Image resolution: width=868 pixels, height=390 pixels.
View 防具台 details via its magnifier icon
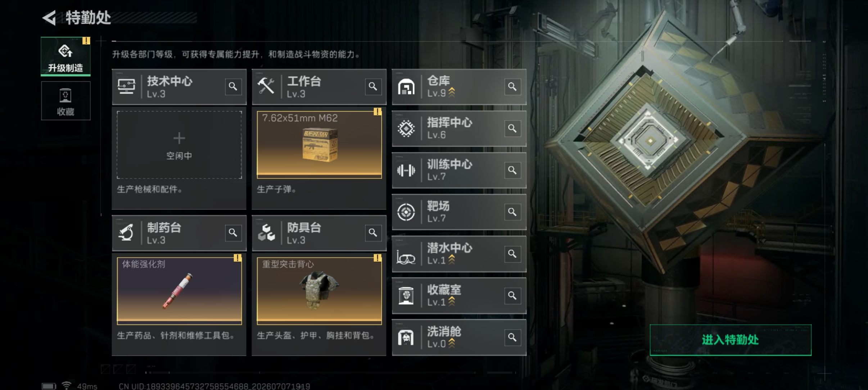pyautogui.click(x=373, y=233)
